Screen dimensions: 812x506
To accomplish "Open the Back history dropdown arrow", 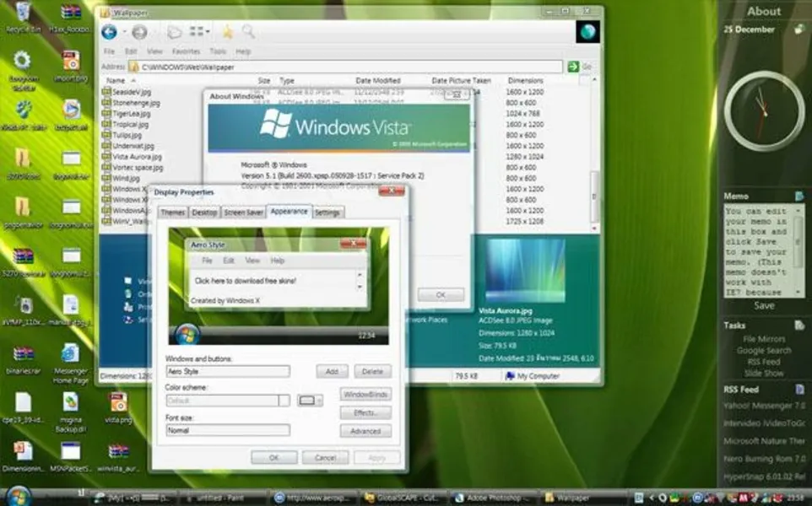I will pos(124,32).
